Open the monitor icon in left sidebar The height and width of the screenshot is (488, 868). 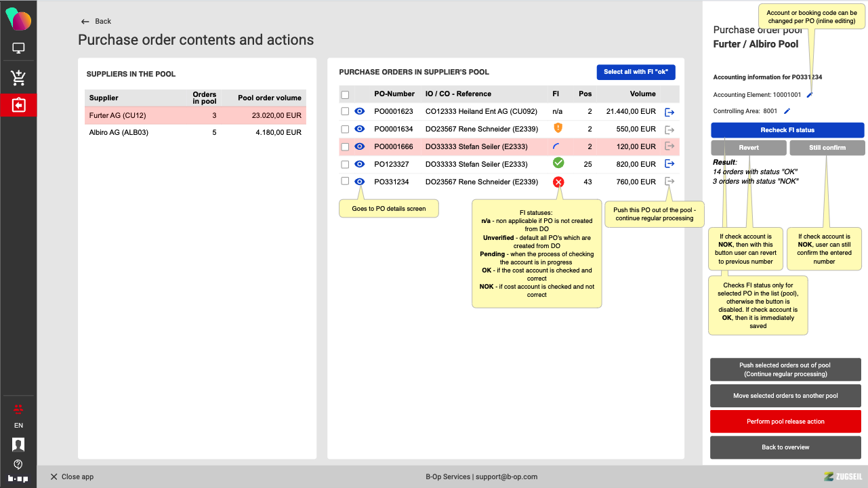pos(18,49)
